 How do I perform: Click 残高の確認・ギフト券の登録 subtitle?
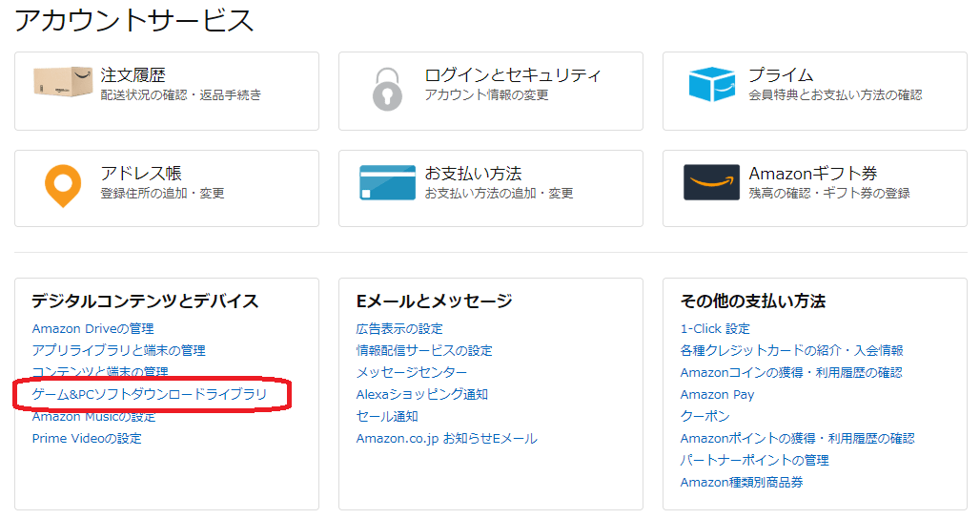pyautogui.click(x=829, y=194)
